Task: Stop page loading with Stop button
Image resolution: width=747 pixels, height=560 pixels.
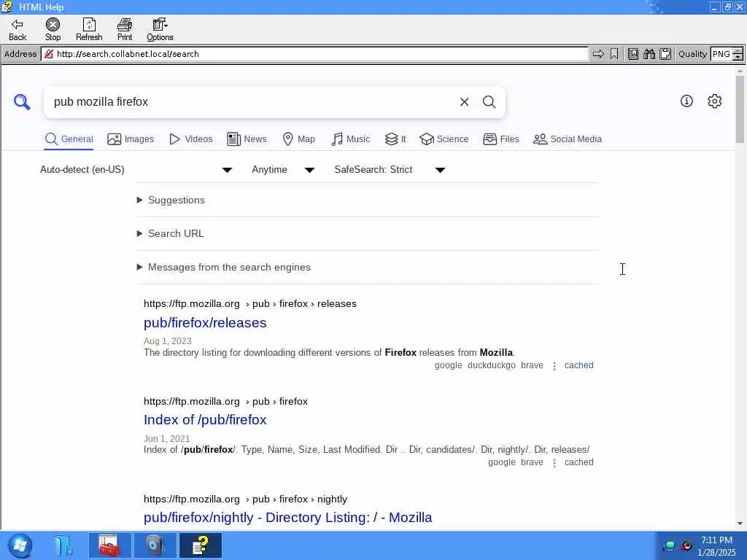Action: pos(53,29)
